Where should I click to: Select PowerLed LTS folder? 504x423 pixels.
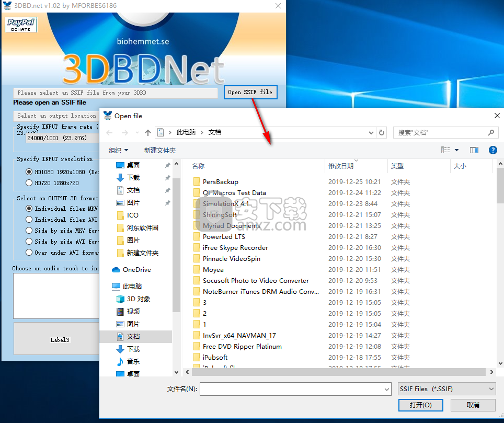click(x=224, y=237)
